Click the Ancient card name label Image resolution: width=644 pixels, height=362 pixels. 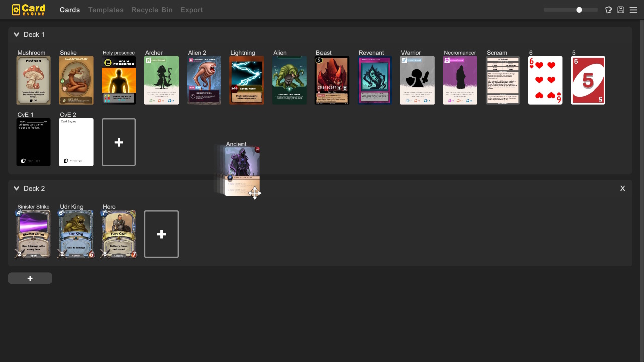tap(236, 144)
